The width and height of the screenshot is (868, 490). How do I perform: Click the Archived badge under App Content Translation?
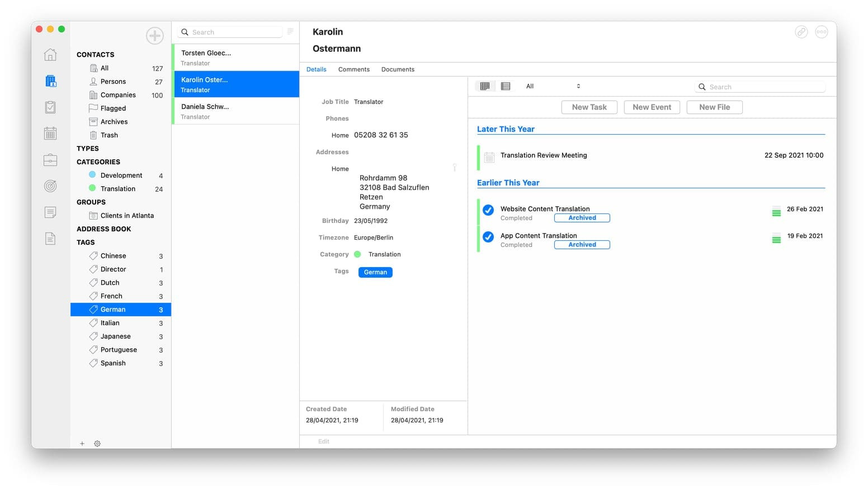point(582,245)
